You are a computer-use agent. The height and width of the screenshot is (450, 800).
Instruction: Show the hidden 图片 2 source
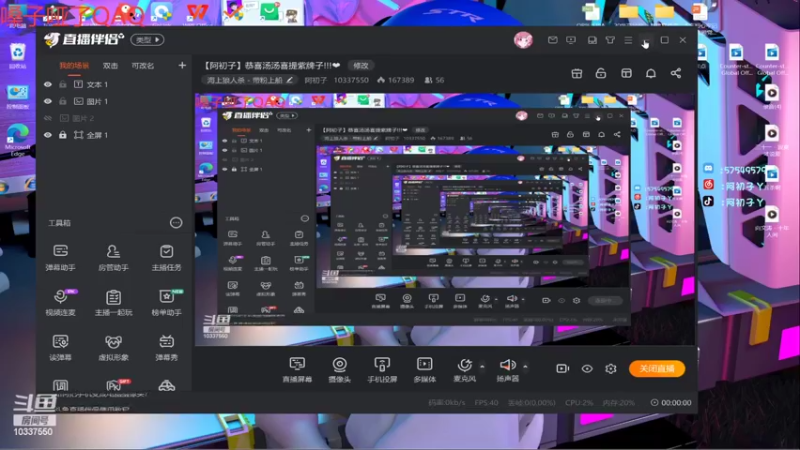click(48, 118)
